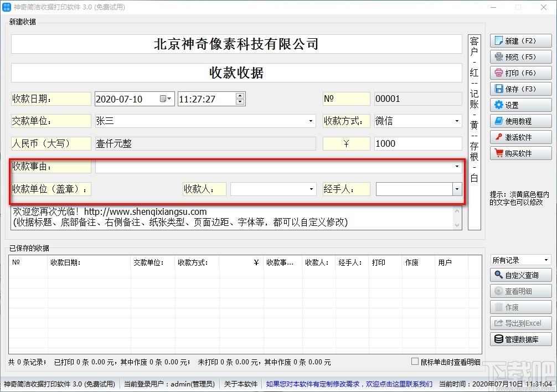Void a record using 作废
Image resolution: width=557 pixels, height=392 pixels.
tap(520, 307)
